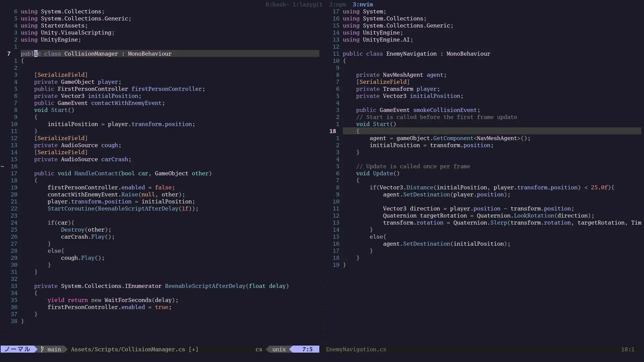The height and width of the screenshot is (362, 644).
Task: Click the tilde change sign at line 16
Action: (x=3, y=166)
